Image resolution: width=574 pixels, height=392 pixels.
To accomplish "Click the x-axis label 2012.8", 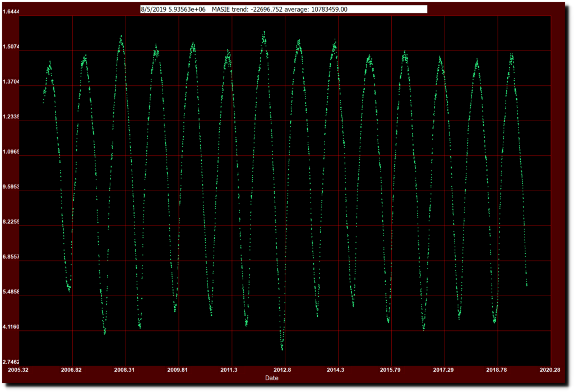I will tap(283, 370).
